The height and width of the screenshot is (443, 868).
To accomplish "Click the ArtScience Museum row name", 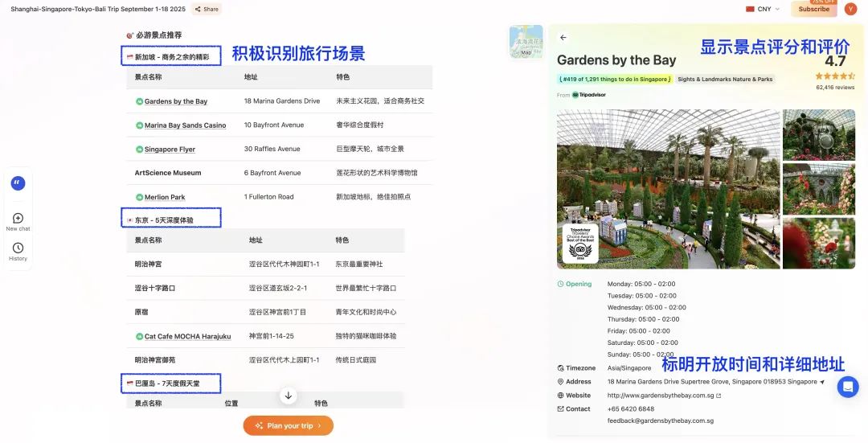I will click(x=168, y=173).
